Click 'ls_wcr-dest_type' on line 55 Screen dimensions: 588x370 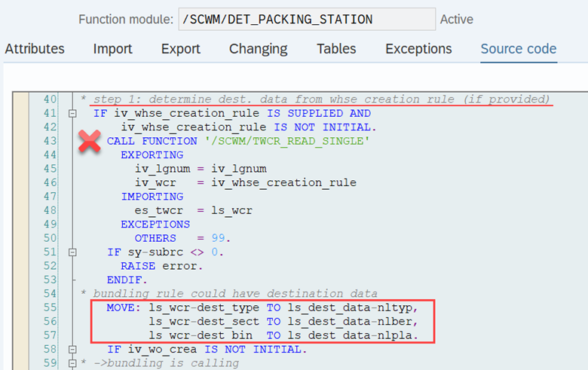pos(204,307)
